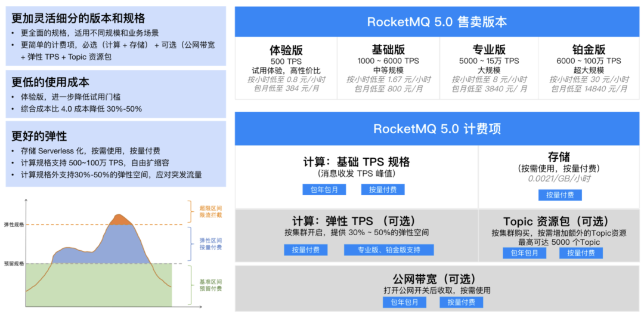The width and height of the screenshot is (644, 317).
Task: Click 按量付费 under 弹性 TPS (可选)
Action: coord(305,250)
